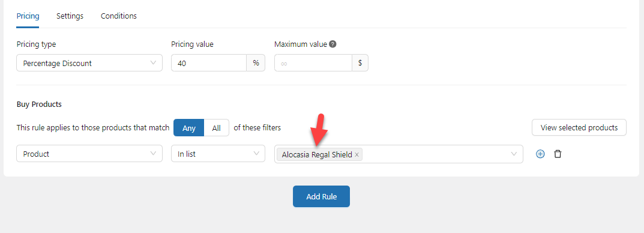Viewport: 644px width, 233px height.
Task: Delete the filter with trash icon
Action: [x=558, y=154]
